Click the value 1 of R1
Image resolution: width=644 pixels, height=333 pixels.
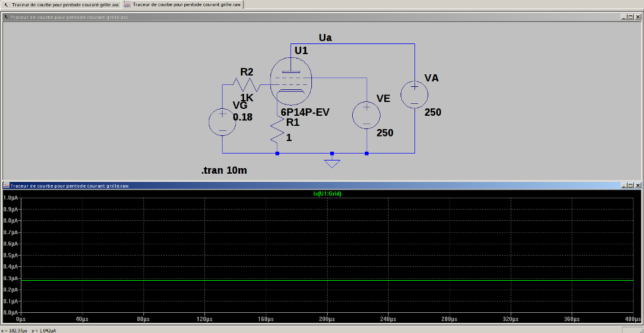(289, 138)
